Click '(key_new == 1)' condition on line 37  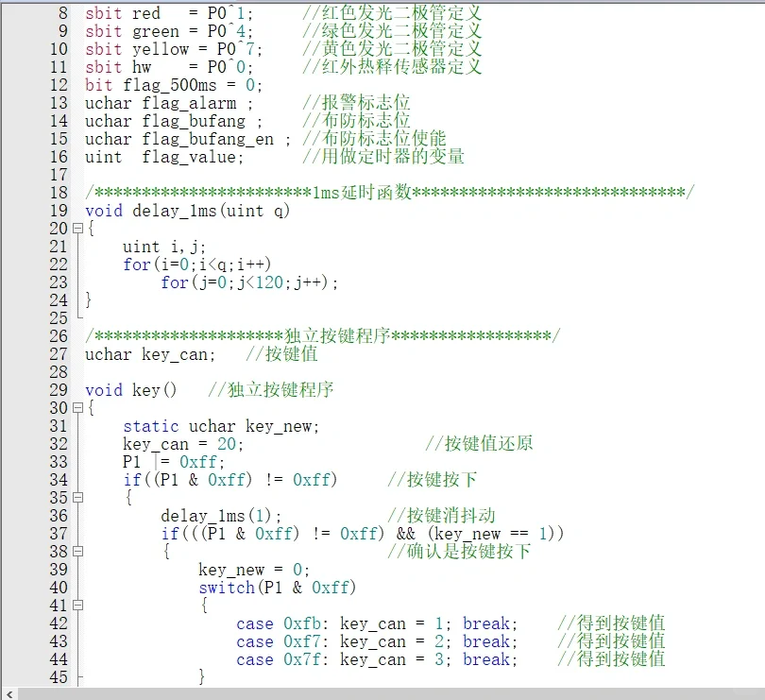491,534
